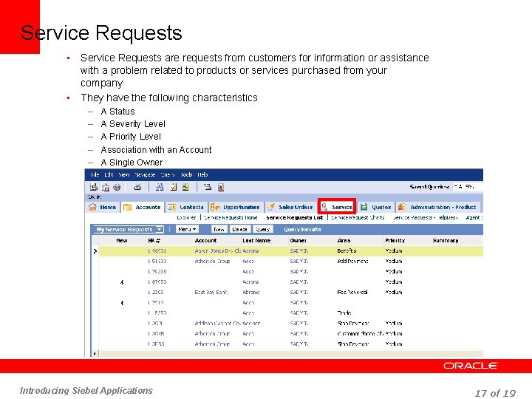Image resolution: width=532 pixels, height=399 pixels.
Task: Click the 'Aaron Jones Dry Cle' account cell
Action: click(218, 251)
